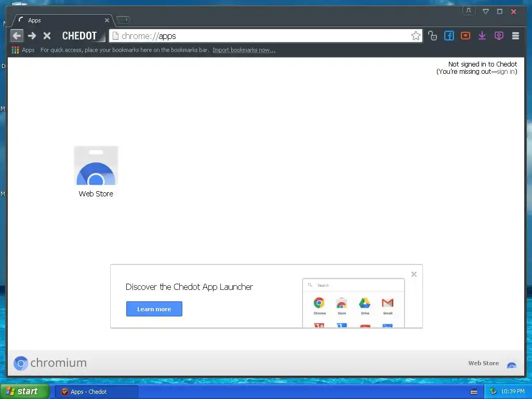Click the sign in link
Viewport: 532px width, 399px height.
[506, 72]
